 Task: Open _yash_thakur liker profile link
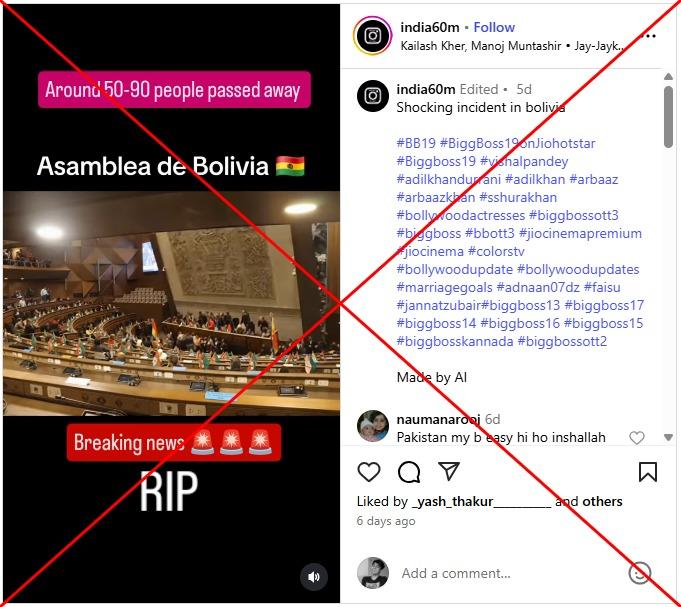[481, 501]
